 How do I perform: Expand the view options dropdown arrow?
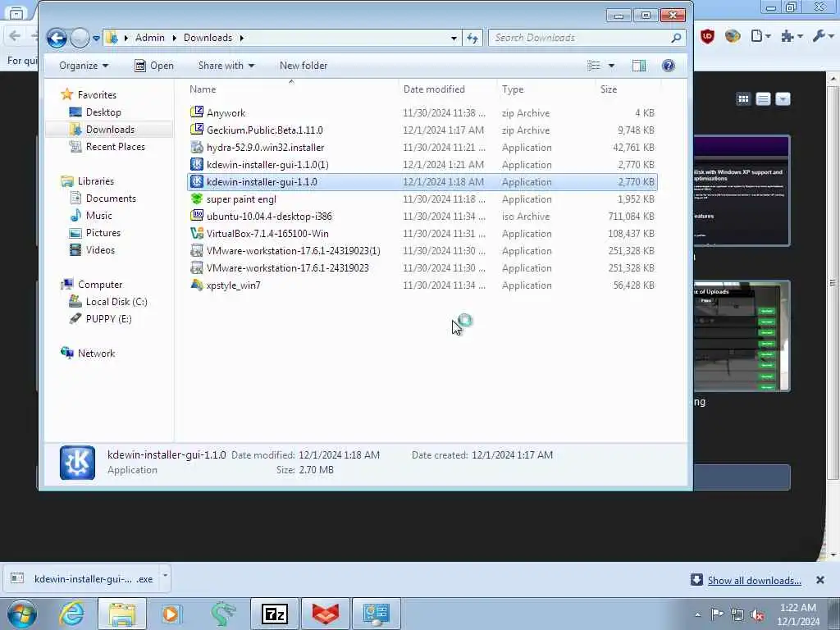click(x=611, y=66)
